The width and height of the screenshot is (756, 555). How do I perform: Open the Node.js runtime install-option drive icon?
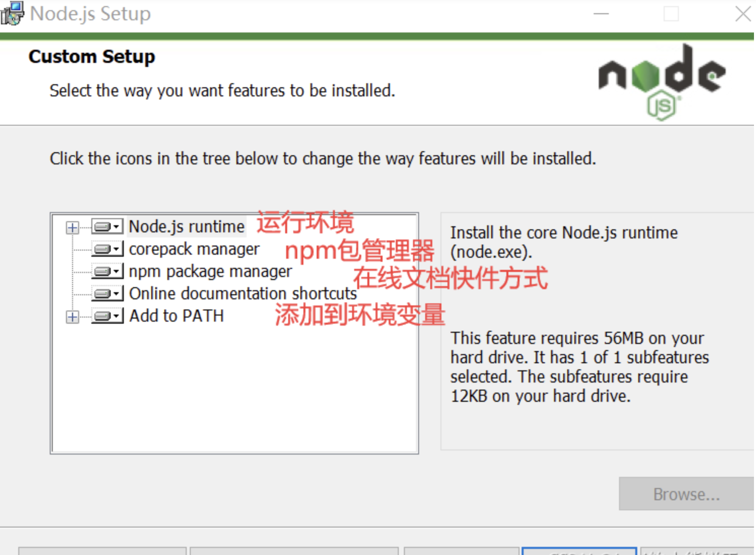(x=108, y=226)
